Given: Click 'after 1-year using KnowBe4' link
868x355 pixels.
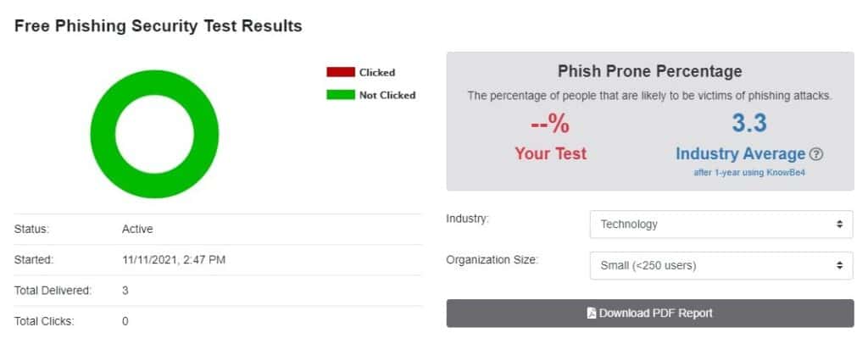Looking at the screenshot, I should (749, 173).
